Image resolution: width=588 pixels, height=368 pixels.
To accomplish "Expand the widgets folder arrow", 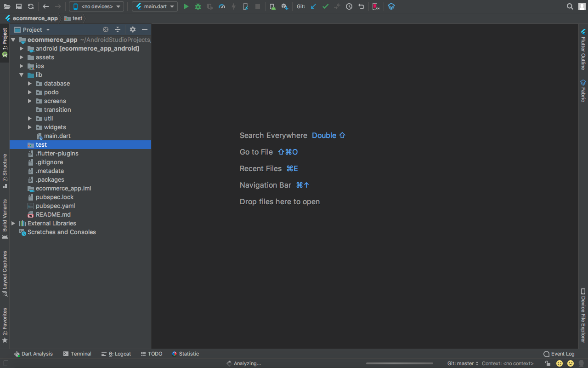I will click(30, 127).
